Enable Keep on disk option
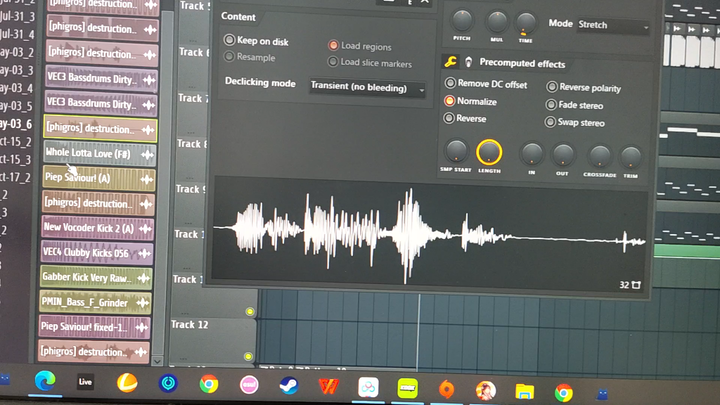Image resolution: width=720 pixels, height=405 pixels. pos(229,39)
